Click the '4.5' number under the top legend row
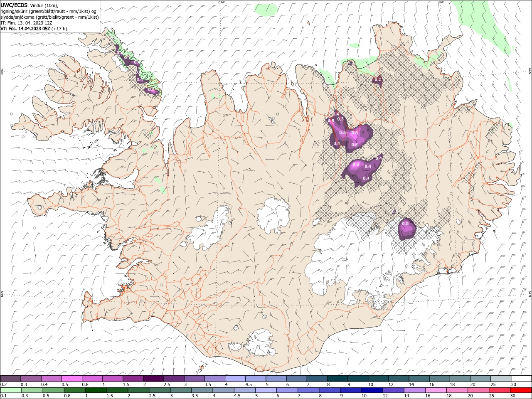The image size is (532, 399). click(249, 384)
